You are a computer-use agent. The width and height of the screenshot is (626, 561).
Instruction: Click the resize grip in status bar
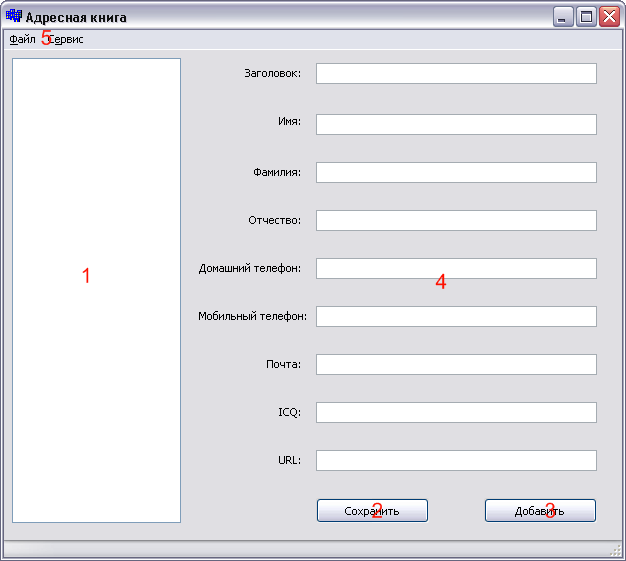click(616, 551)
